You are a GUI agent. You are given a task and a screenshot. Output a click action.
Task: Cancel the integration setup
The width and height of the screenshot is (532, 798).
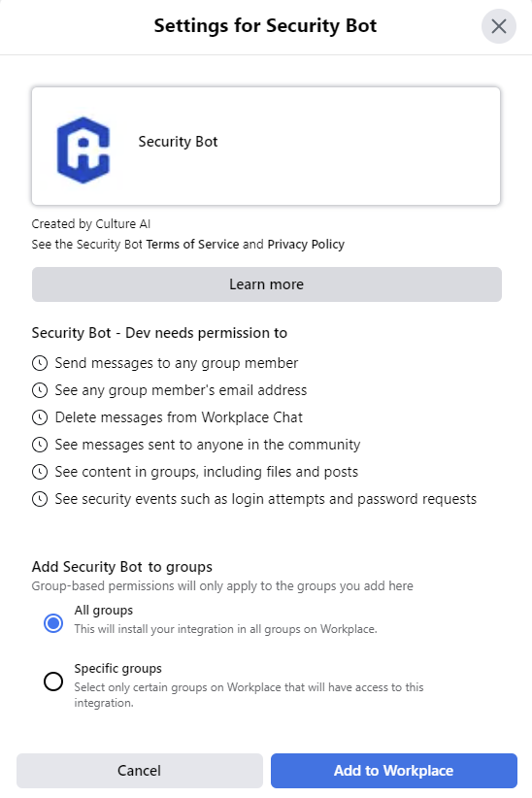(x=140, y=771)
